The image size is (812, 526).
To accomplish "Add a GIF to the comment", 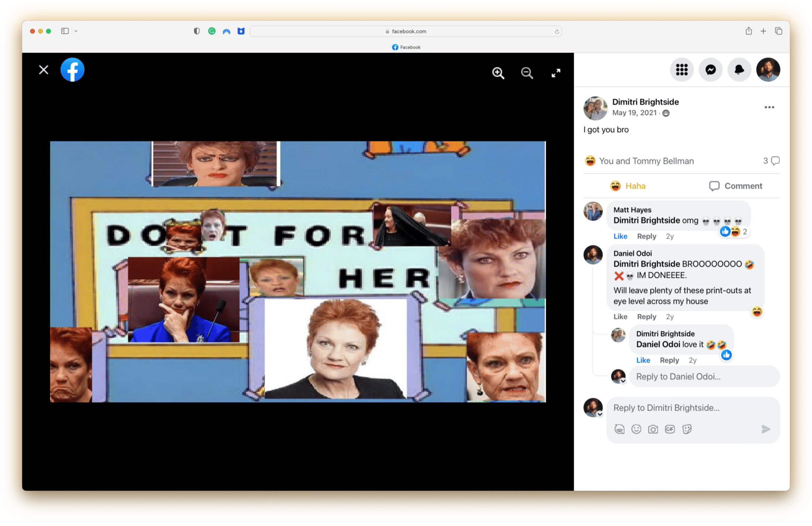I will click(670, 429).
